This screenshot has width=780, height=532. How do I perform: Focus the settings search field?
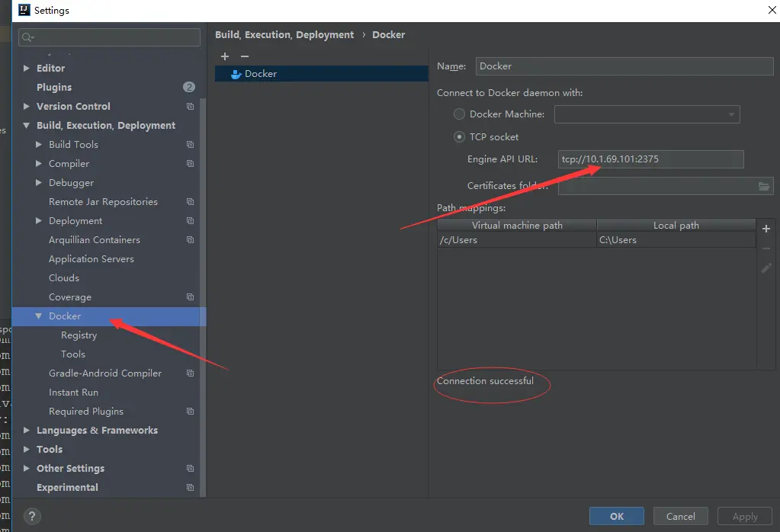110,37
